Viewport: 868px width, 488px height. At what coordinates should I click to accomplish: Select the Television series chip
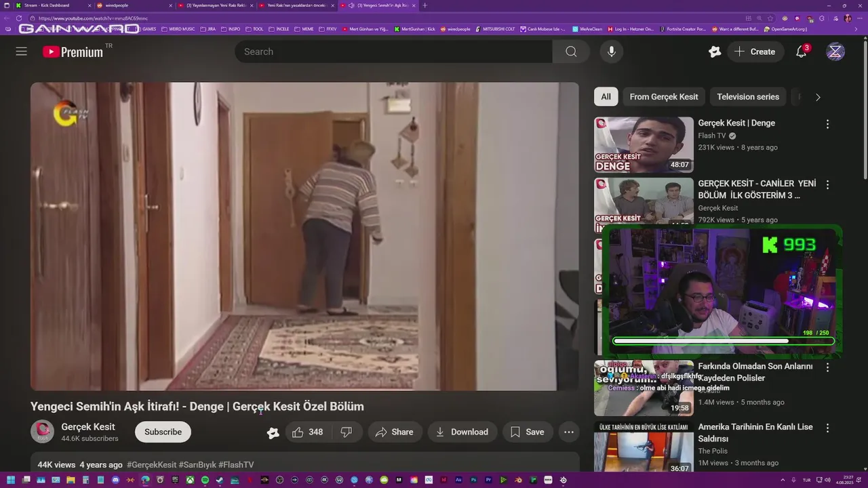click(748, 97)
